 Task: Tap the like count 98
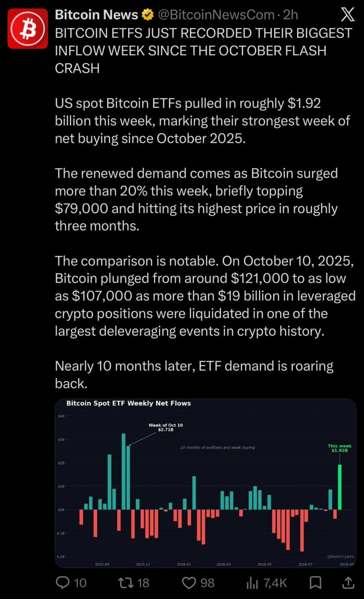[207, 583]
